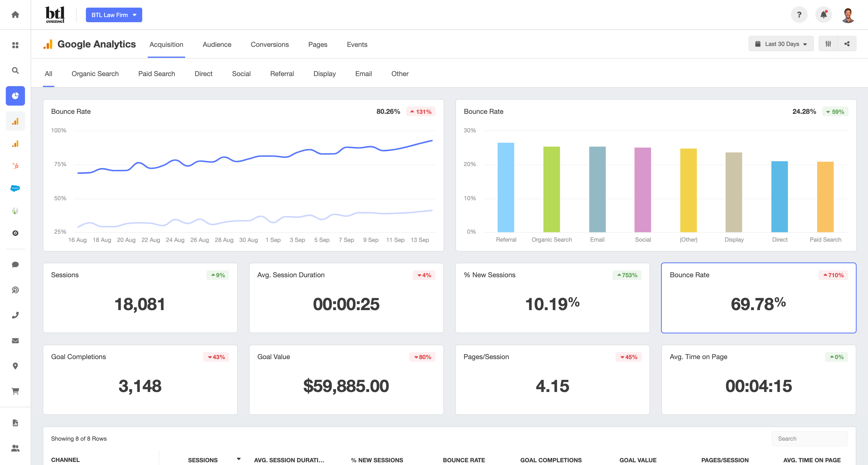Open the BTL Law Firm dropdown
The width and height of the screenshot is (868, 465).
tap(114, 15)
